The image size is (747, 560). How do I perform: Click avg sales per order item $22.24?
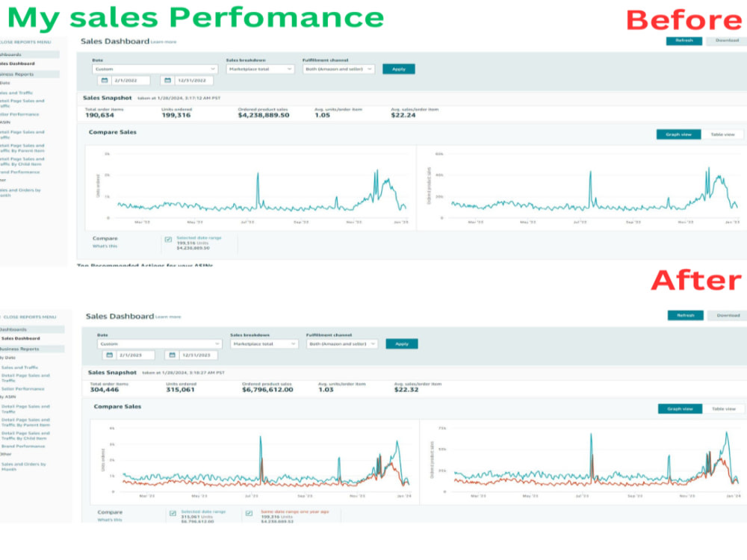tap(403, 115)
